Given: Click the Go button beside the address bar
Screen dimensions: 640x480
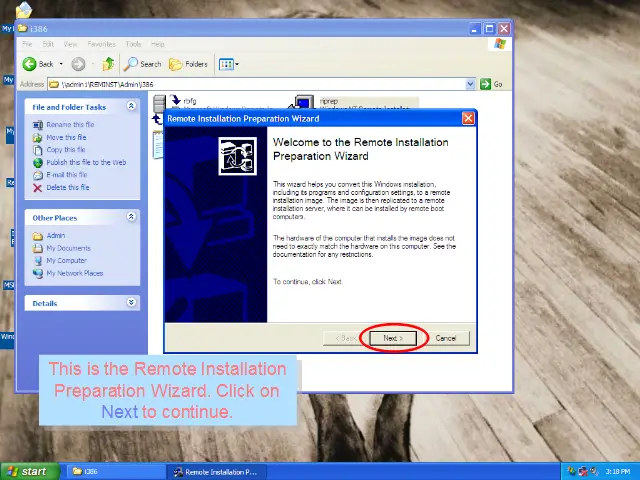Looking at the screenshot, I should (x=491, y=84).
